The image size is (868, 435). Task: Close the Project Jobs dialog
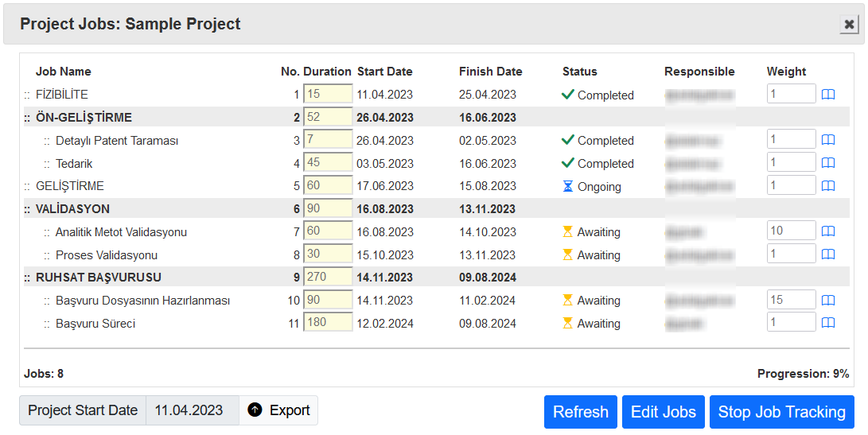849,25
